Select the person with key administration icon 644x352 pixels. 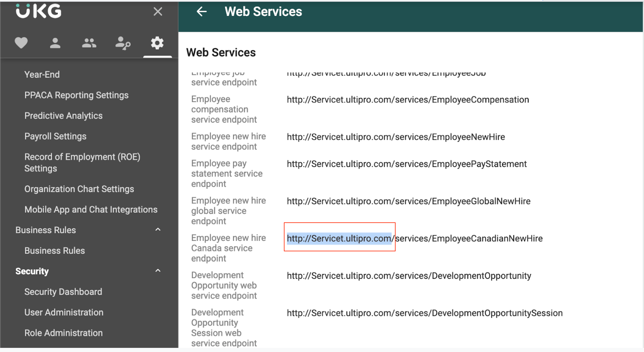pos(123,43)
